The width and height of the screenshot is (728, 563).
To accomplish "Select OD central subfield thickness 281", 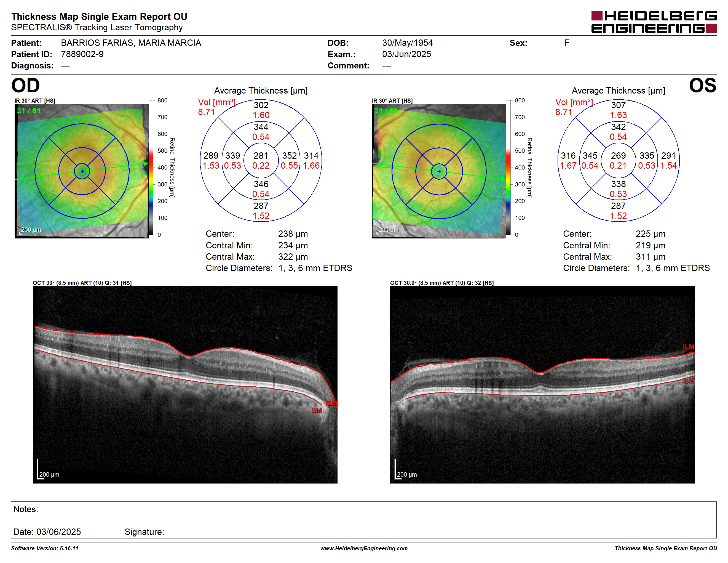I will pyautogui.click(x=261, y=156).
